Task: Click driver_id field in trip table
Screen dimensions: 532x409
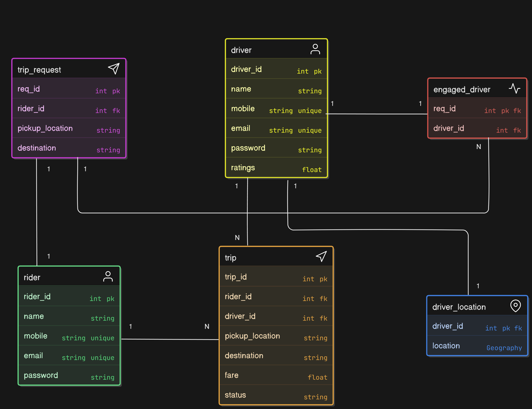Action: point(276,316)
